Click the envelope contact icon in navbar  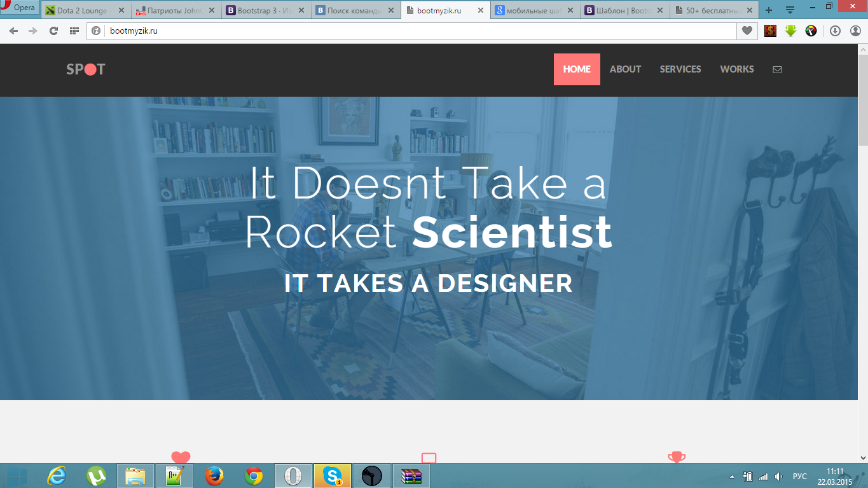tap(777, 69)
